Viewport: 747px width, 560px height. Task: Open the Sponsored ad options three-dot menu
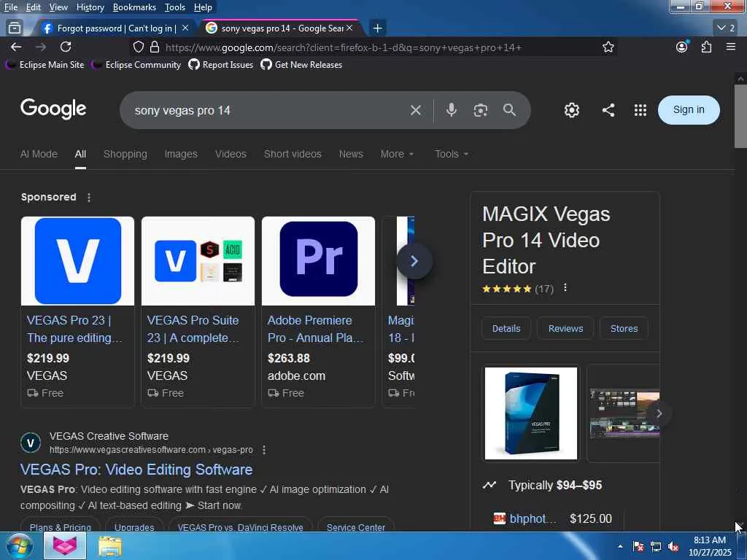coord(89,197)
